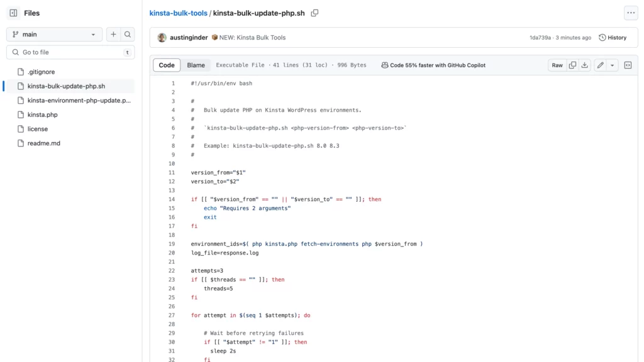Download the raw file icon
Screen dimensions: 644x362
click(x=585, y=65)
